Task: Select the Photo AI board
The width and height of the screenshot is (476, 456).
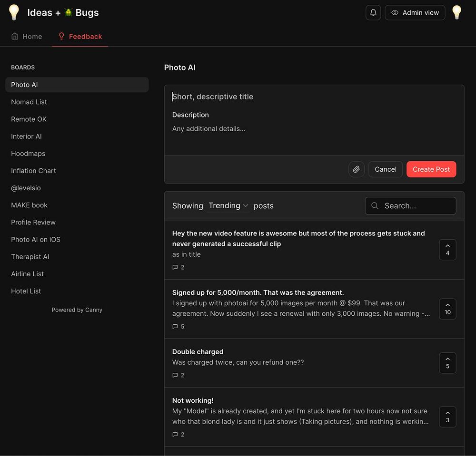Action: tap(77, 85)
